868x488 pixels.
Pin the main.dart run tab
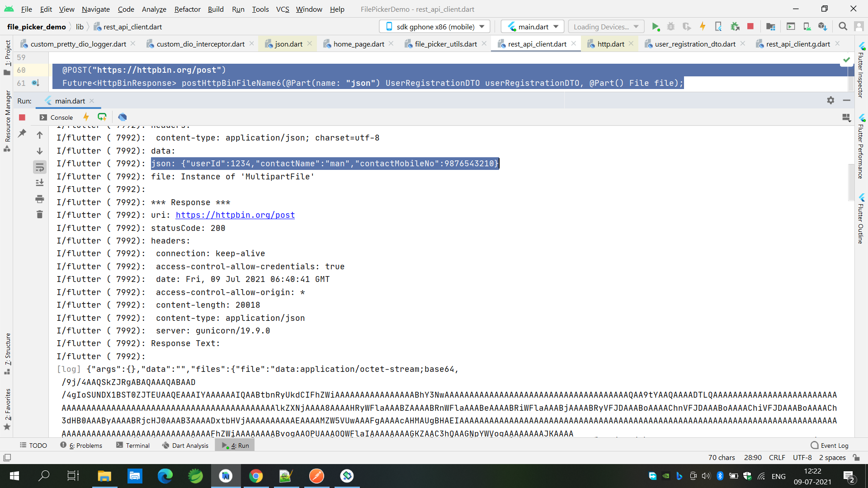point(22,134)
